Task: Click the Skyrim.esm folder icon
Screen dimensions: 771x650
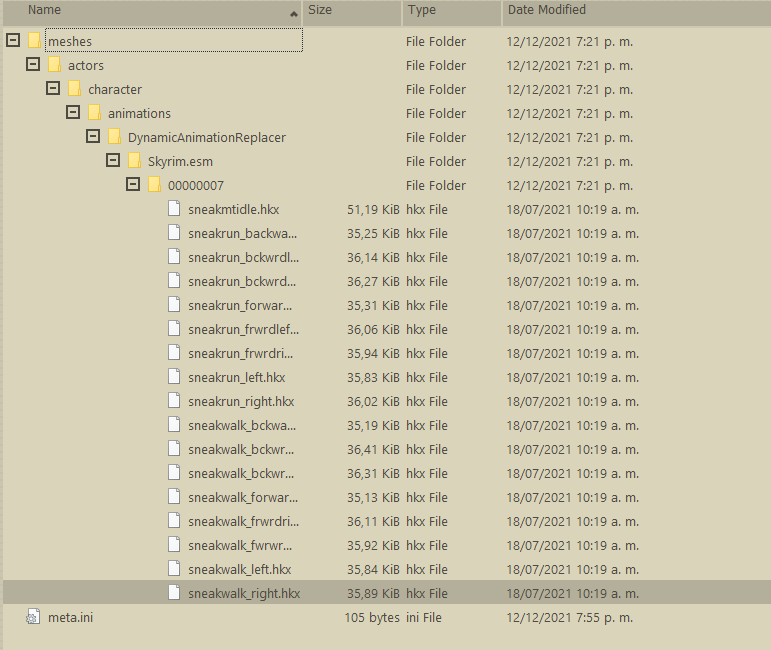Action: tap(134, 161)
